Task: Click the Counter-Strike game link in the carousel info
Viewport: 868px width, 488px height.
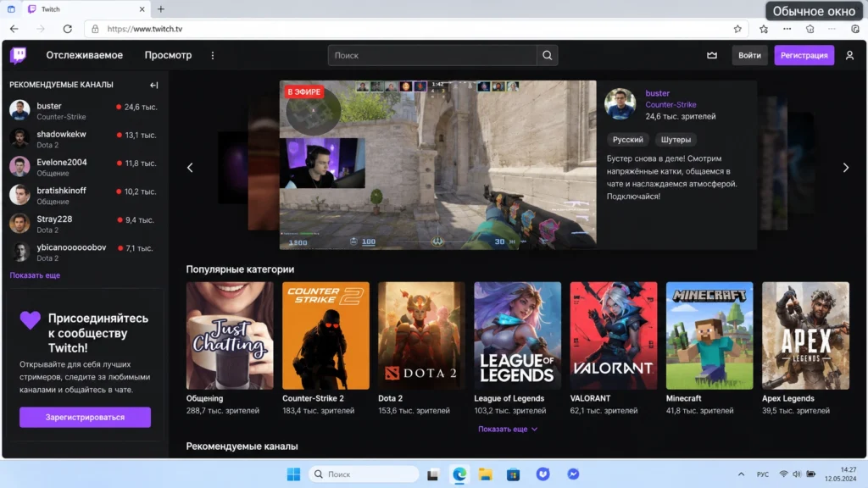Action: click(x=670, y=104)
